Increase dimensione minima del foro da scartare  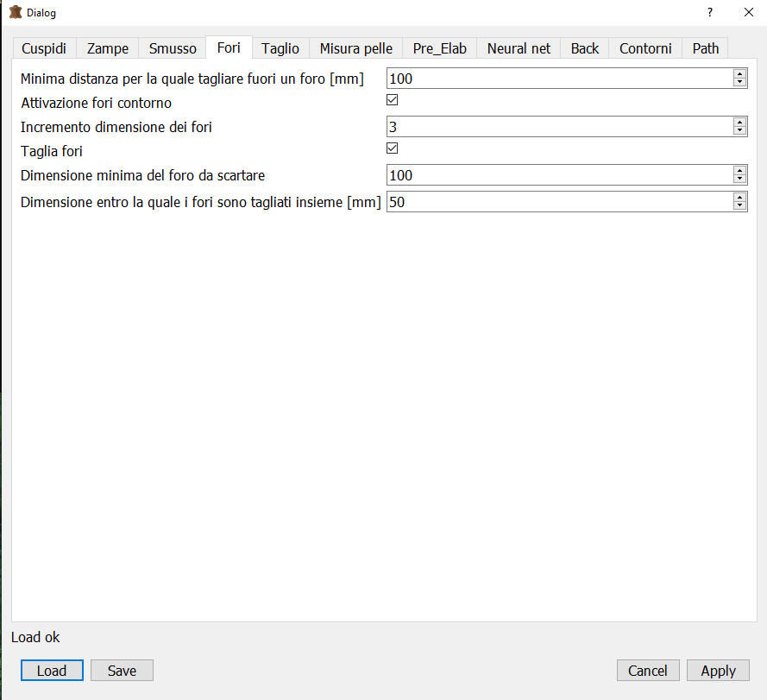pyautogui.click(x=739, y=171)
